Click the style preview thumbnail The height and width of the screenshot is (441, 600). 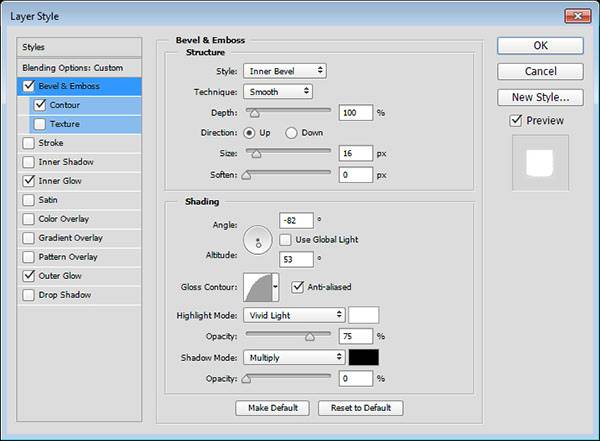(x=539, y=163)
